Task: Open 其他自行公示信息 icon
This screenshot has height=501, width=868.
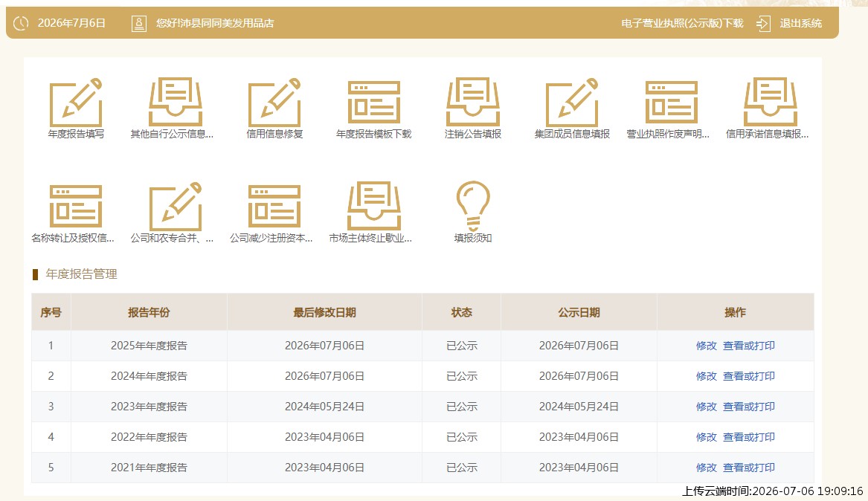Action: [x=175, y=103]
